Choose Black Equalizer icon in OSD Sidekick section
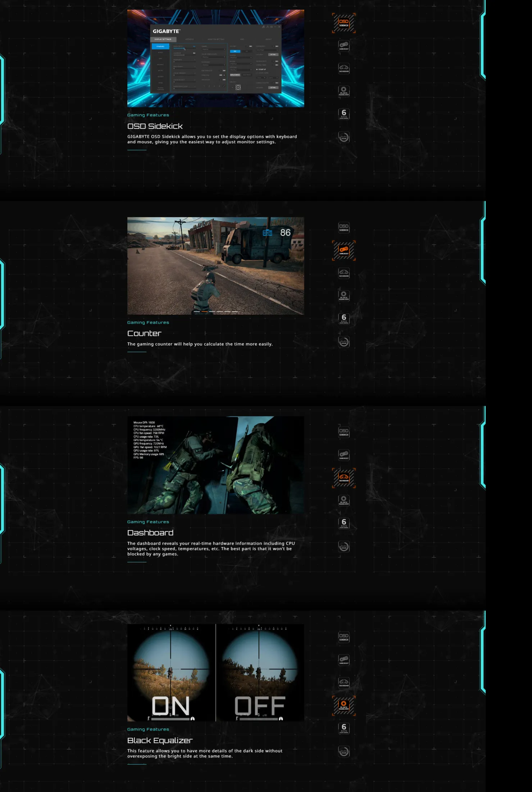Viewport: 532px width, 792px height. coord(344,91)
